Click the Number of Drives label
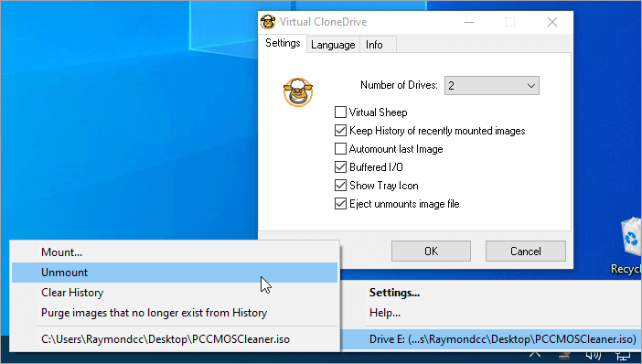The height and width of the screenshot is (364, 642). (x=399, y=85)
